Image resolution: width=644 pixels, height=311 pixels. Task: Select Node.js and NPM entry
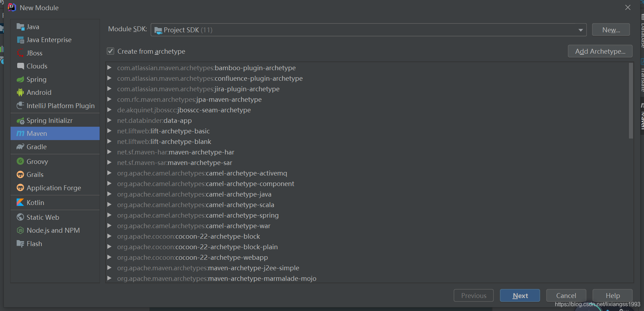[x=55, y=230]
